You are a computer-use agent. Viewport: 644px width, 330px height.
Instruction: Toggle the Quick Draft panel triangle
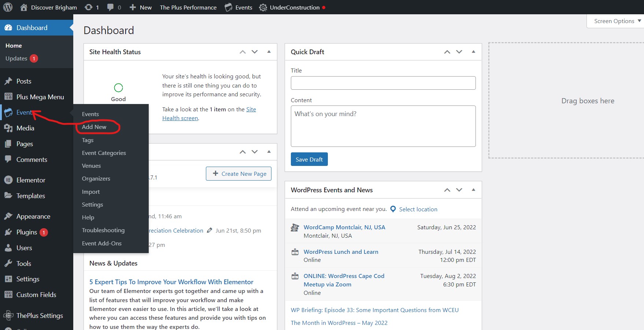[x=473, y=52]
